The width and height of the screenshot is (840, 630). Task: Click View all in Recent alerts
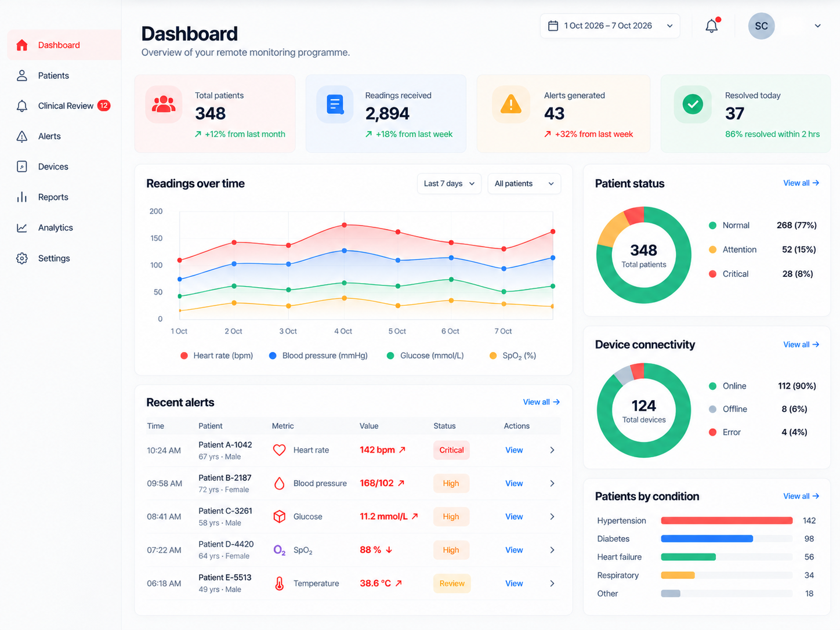click(x=541, y=402)
